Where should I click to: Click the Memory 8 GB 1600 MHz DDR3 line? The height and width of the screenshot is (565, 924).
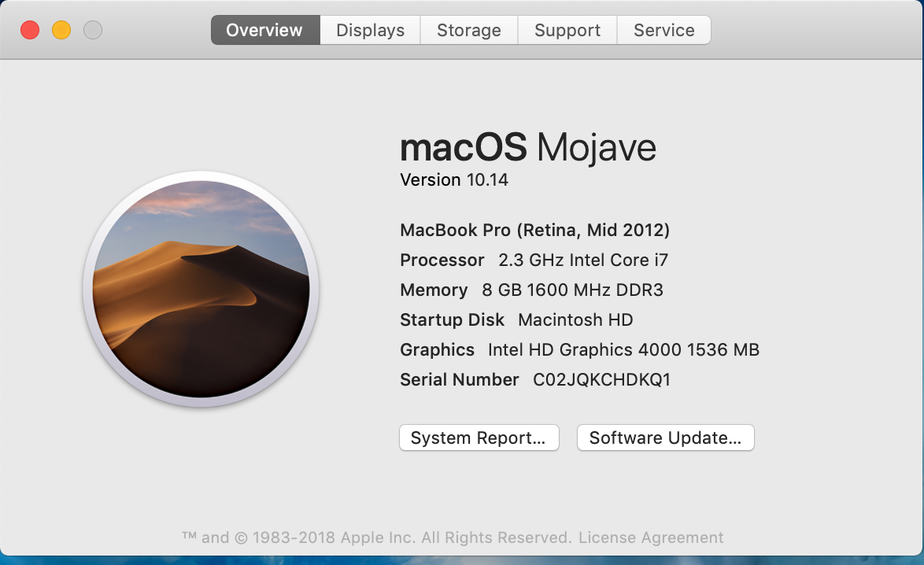[531, 290]
